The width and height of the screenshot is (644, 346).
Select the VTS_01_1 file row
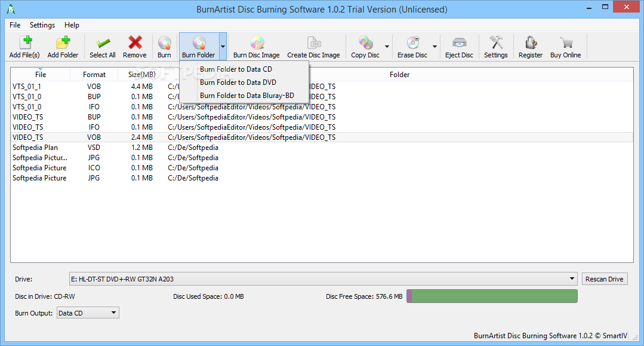tap(322, 87)
